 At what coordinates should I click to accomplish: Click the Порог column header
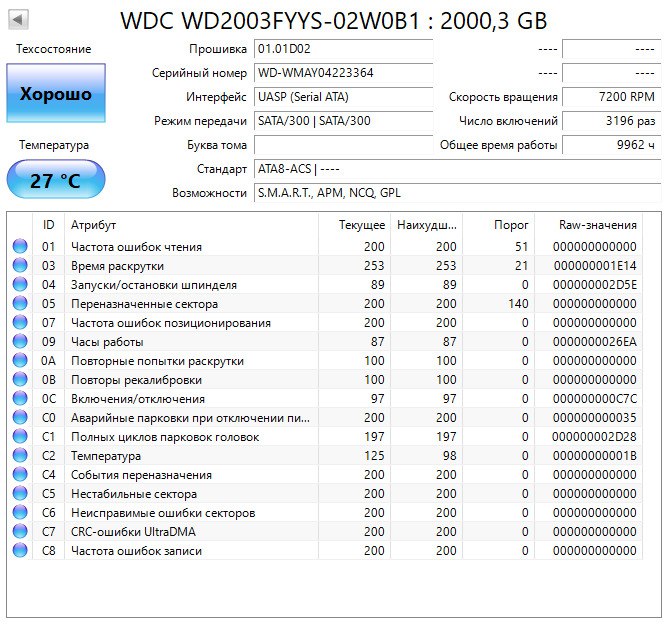[x=499, y=224]
